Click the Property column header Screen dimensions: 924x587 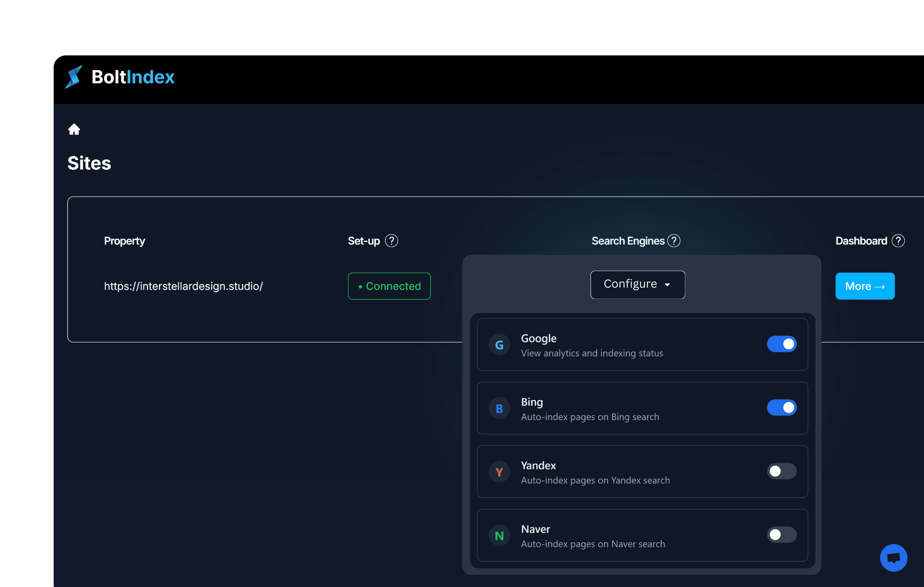coord(124,241)
